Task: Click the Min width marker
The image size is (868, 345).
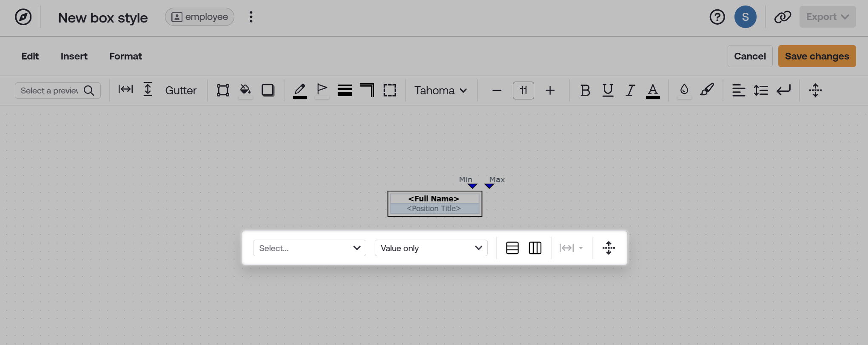Action: point(472,186)
